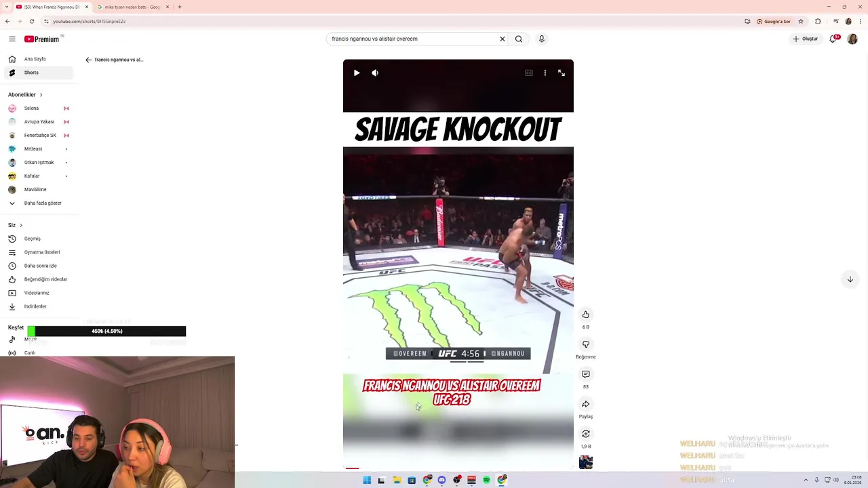Open the sound thumbnail below remix
Image resolution: width=868 pixels, height=488 pixels.
click(x=586, y=462)
